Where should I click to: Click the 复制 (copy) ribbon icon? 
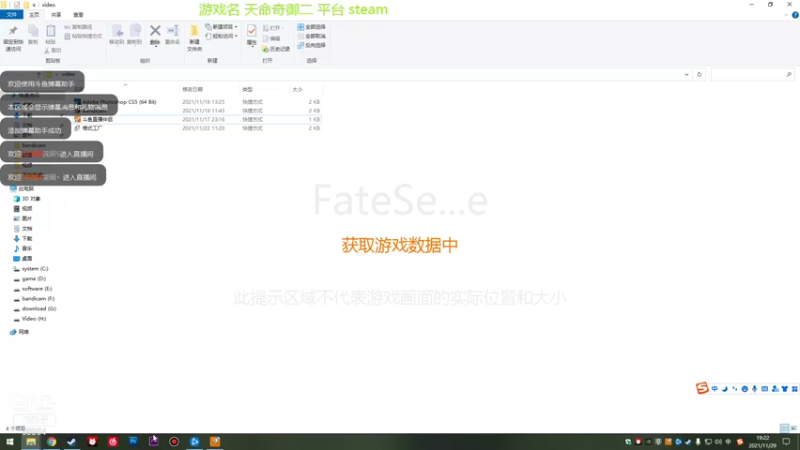(33, 32)
